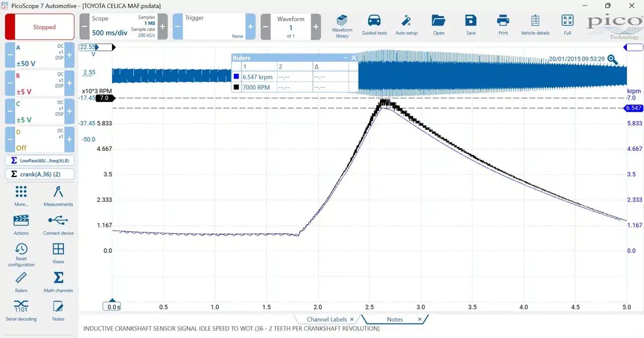This screenshot has width=644, height=338.
Task: Click Channel D plus button
Action: (69, 139)
